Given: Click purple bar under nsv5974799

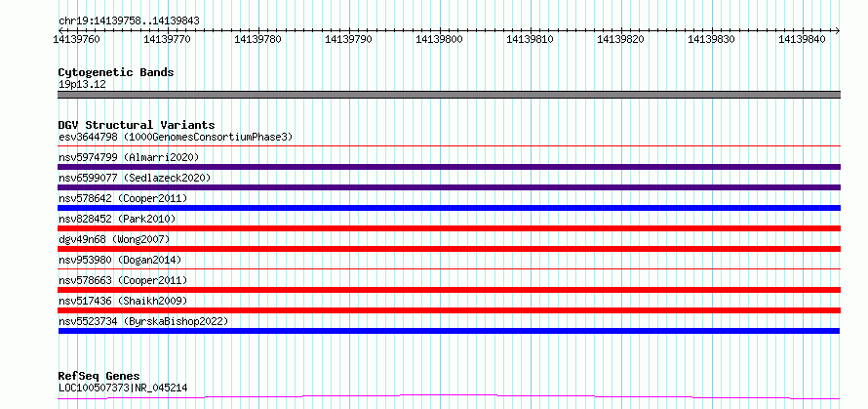Looking at the screenshot, I should (449, 167).
